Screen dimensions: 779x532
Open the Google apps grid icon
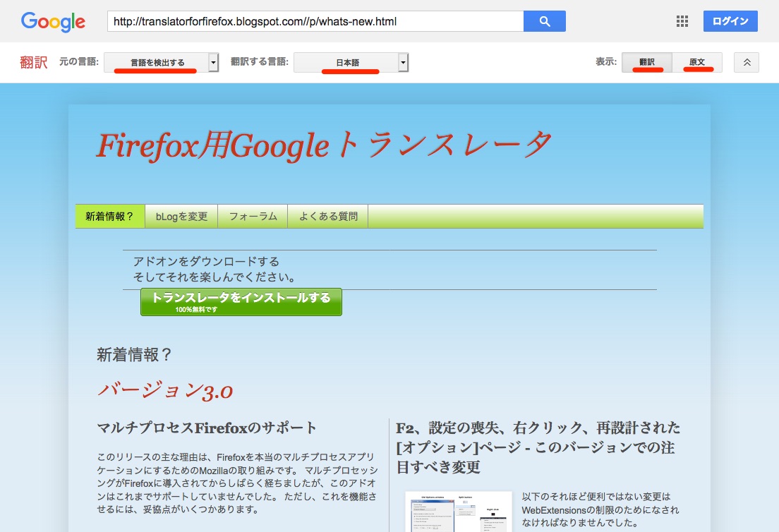tap(682, 21)
